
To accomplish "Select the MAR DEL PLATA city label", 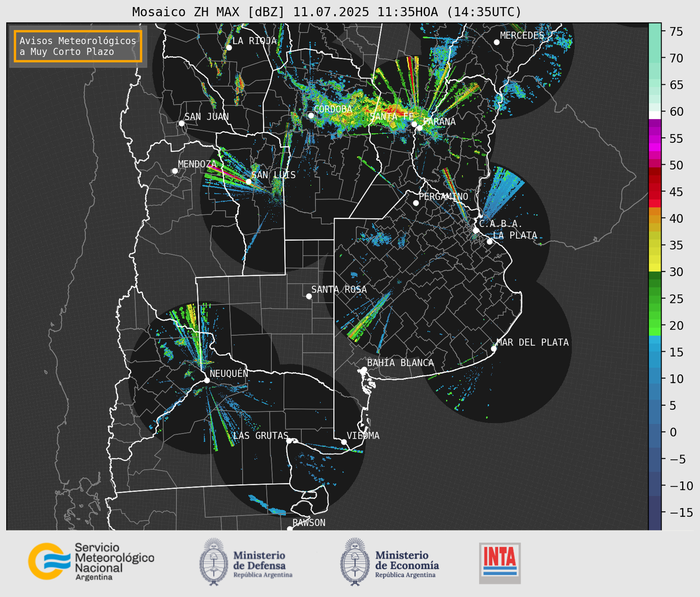I will [532, 342].
